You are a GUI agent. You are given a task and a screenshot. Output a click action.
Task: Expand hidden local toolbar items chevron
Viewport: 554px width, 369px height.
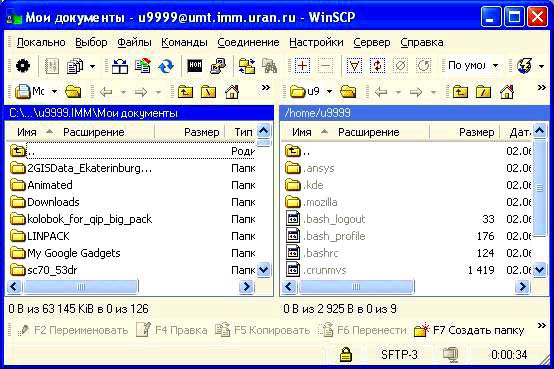pyautogui.click(x=266, y=87)
